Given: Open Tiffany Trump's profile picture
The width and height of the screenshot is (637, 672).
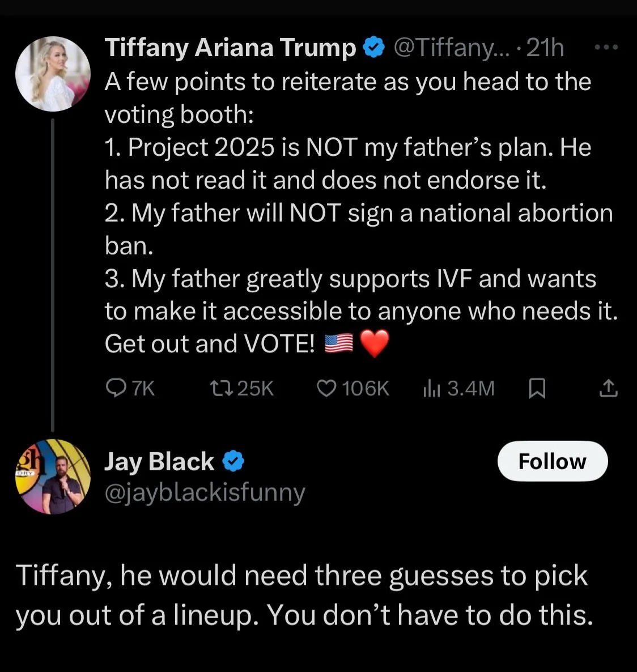Looking at the screenshot, I should click(x=53, y=74).
